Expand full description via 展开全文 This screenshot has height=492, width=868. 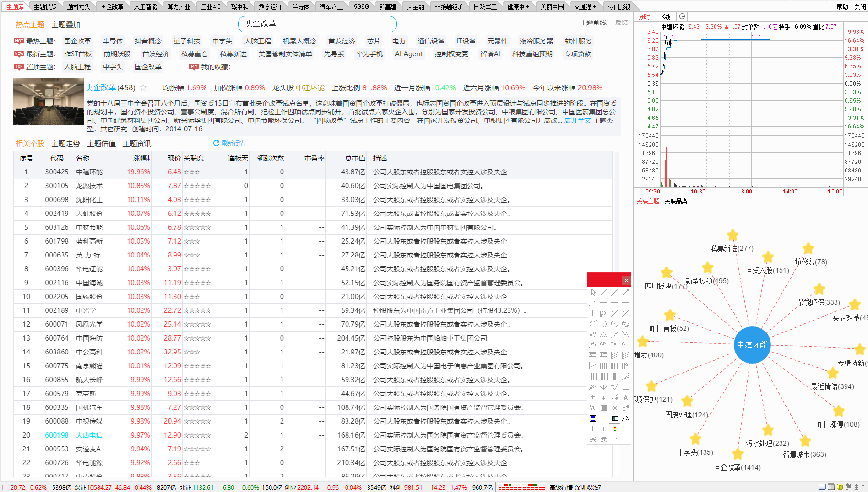(577, 120)
